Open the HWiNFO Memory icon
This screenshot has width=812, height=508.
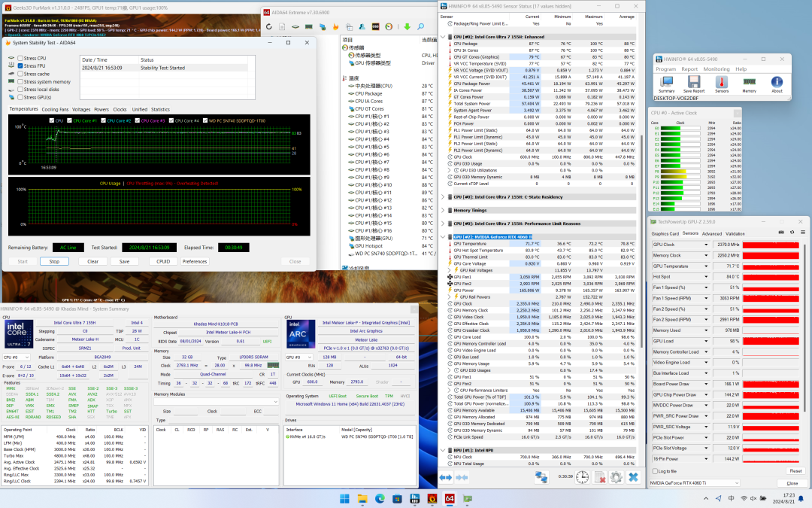tap(750, 82)
